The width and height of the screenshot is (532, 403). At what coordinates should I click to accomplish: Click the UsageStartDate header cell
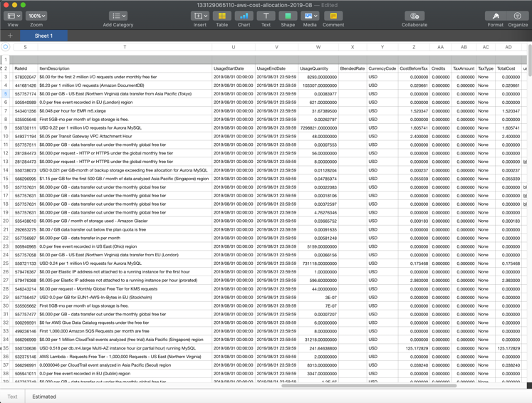[234, 68]
